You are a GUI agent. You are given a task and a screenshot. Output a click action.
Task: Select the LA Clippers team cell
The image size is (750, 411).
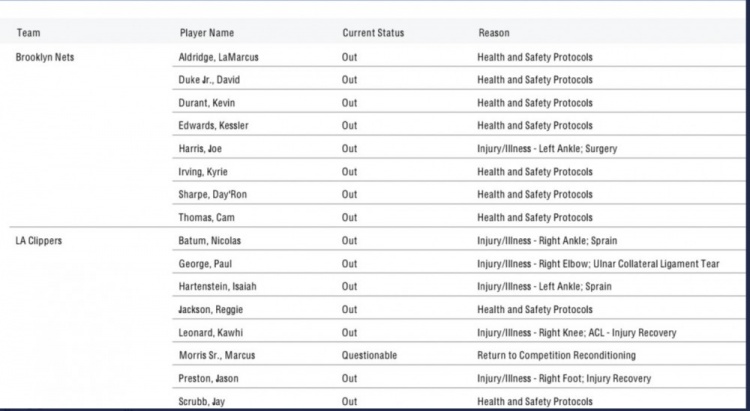coord(39,241)
